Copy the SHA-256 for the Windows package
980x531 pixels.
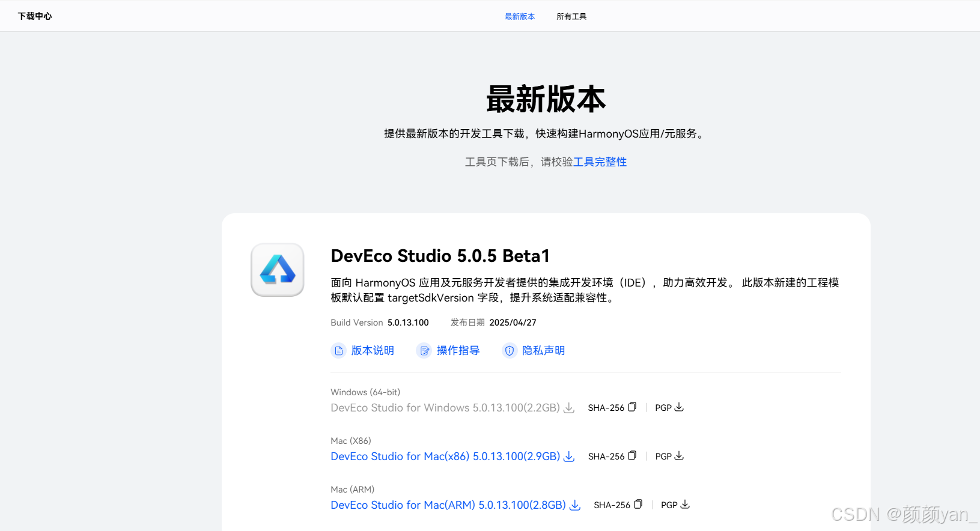click(x=632, y=407)
